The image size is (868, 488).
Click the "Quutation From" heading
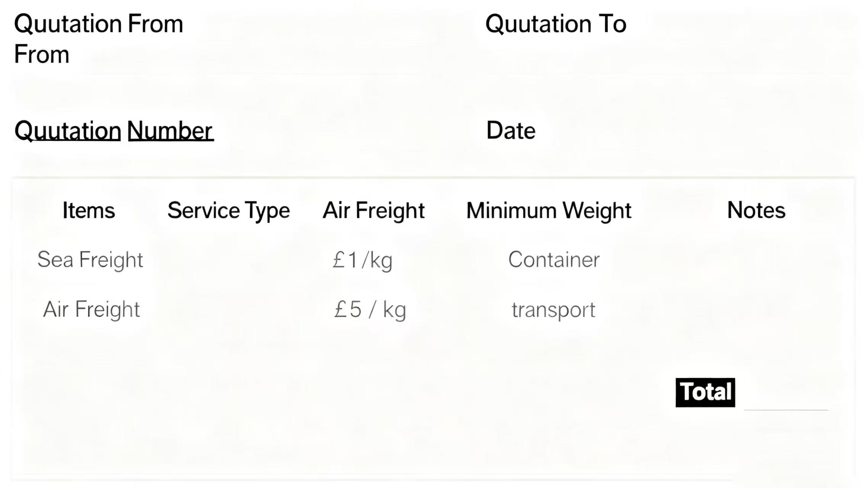98,24
